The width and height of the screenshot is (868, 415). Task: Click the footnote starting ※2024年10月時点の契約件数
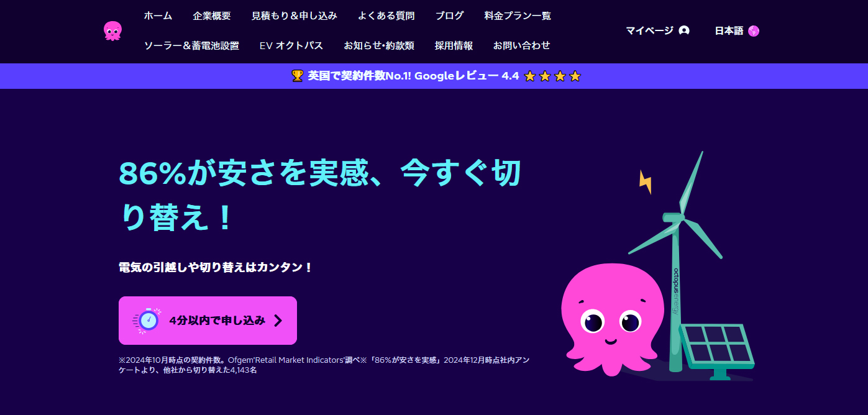(x=324, y=365)
